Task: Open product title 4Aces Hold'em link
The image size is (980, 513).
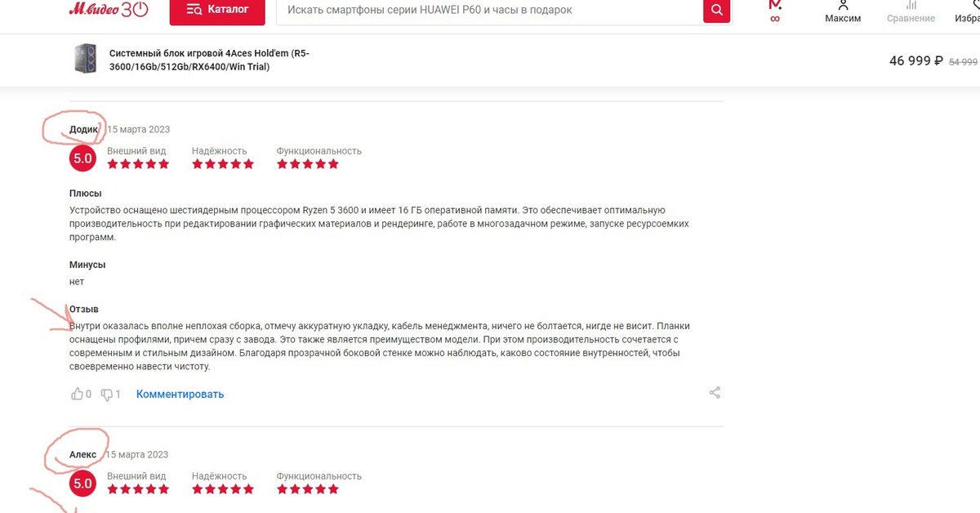Action: [x=209, y=60]
